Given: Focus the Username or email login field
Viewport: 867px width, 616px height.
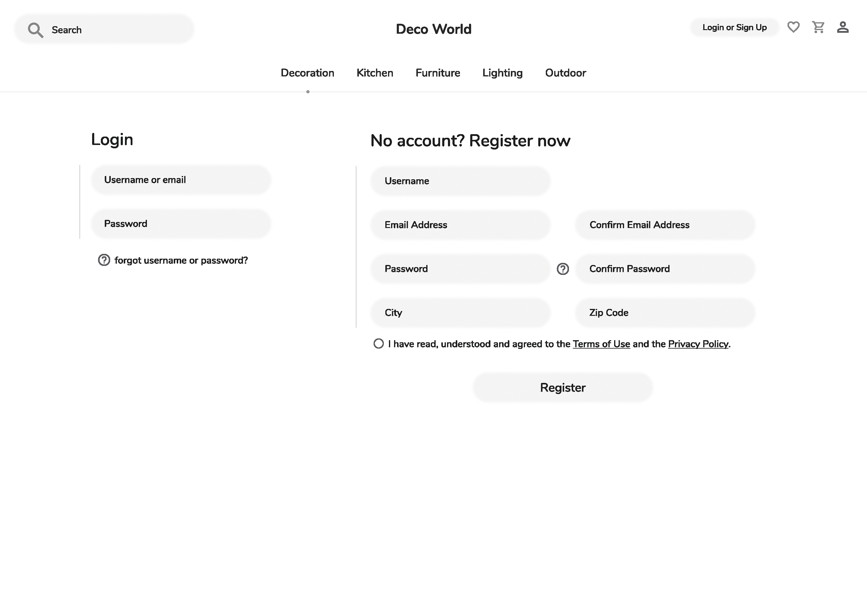Looking at the screenshot, I should 181,180.
